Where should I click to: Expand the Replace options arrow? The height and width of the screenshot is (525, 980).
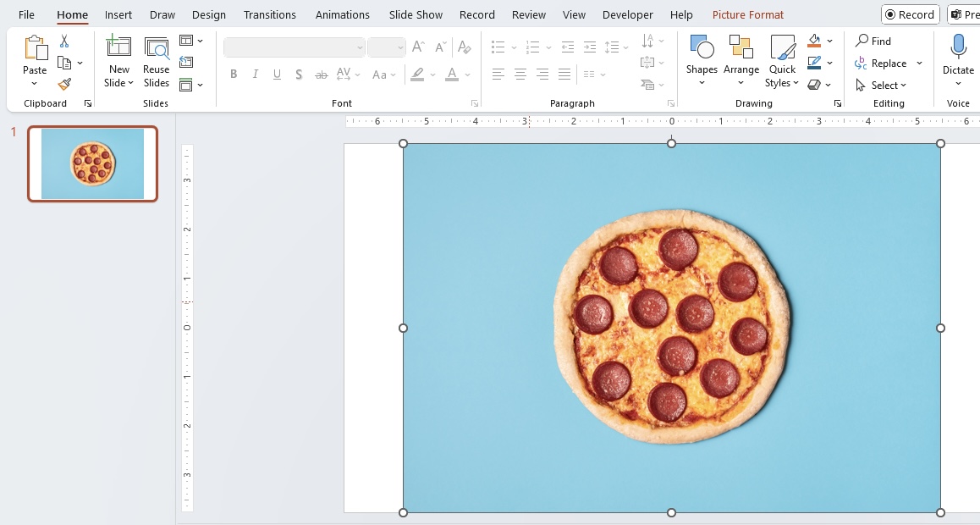919,64
